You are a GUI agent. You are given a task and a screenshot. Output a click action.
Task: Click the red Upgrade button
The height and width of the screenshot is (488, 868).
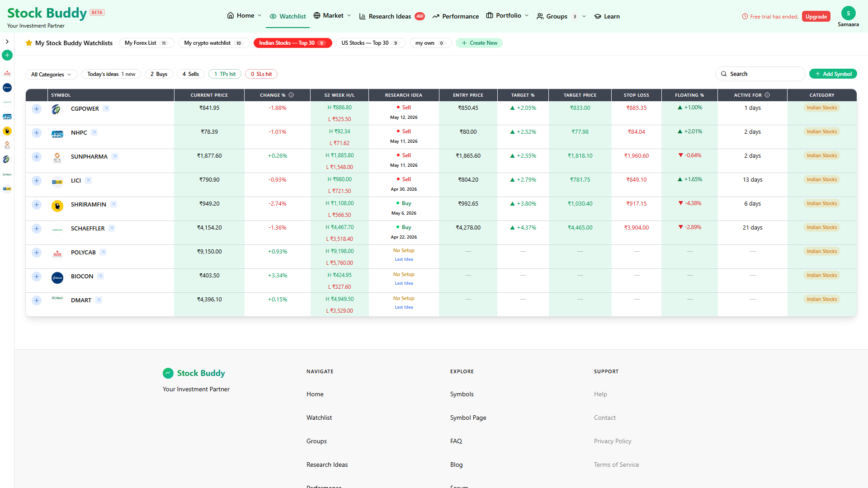[x=816, y=17]
